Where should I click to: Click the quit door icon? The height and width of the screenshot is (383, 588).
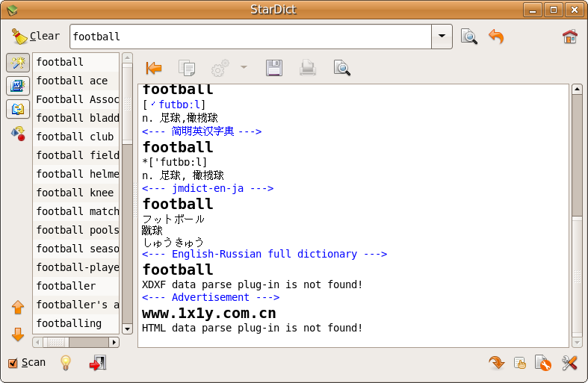click(x=98, y=363)
